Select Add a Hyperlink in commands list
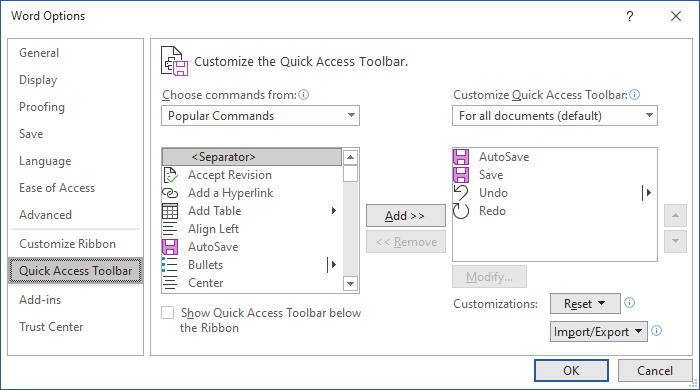Viewport: 700px width, 390px height. point(252,193)
